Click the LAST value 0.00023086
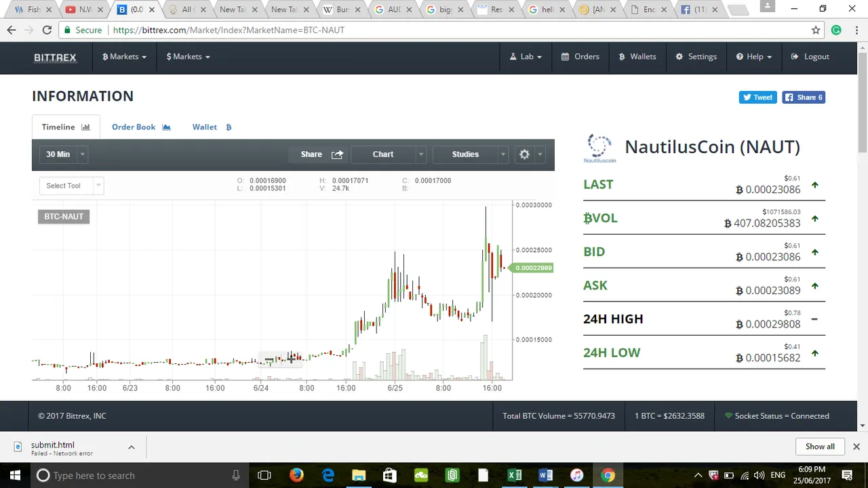The width and height of the screenshot is (868, 488). click(768, 190)
